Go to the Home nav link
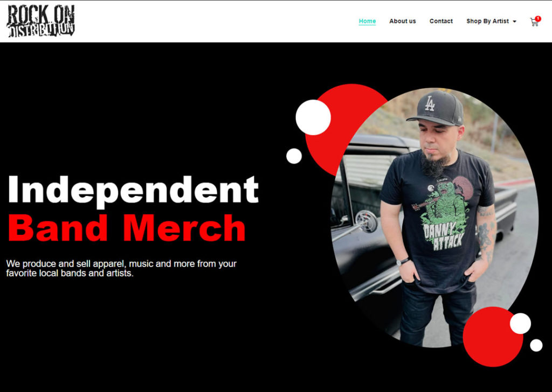 click(x=367, y=21)
